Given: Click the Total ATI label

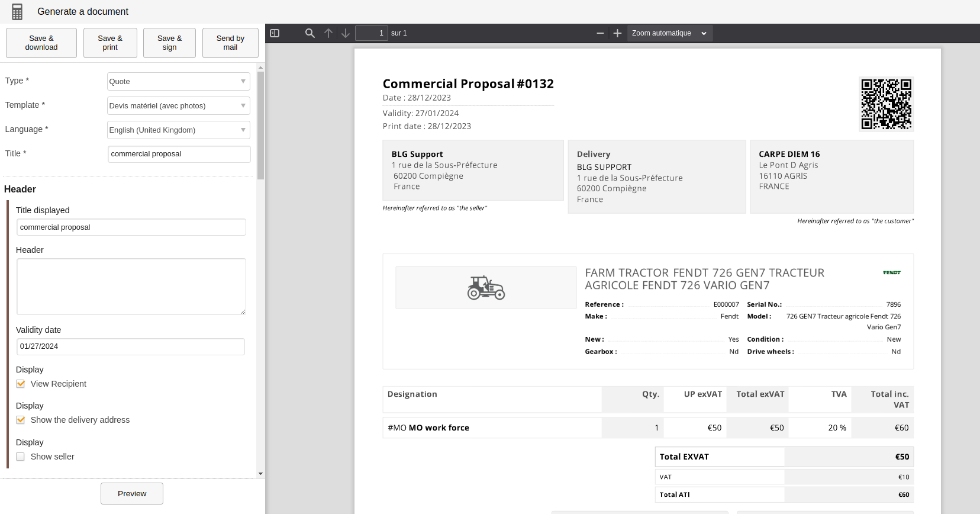Looking at the screenshot, I should pyautogui.click(x=675, y=494).
